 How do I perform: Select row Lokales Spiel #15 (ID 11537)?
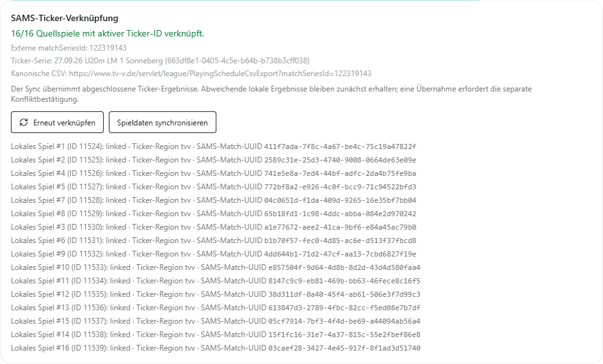coord(215,321)
